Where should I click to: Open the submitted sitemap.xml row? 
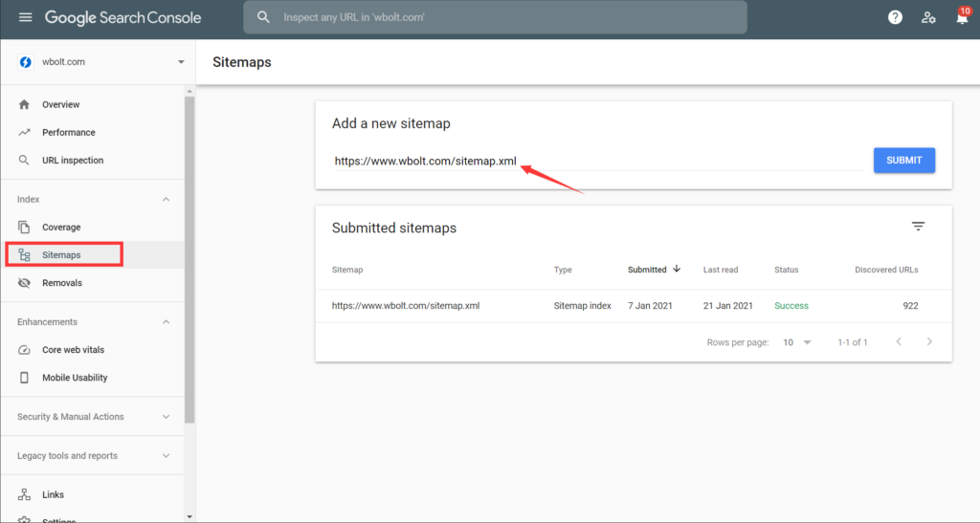(x=405, y=306)
